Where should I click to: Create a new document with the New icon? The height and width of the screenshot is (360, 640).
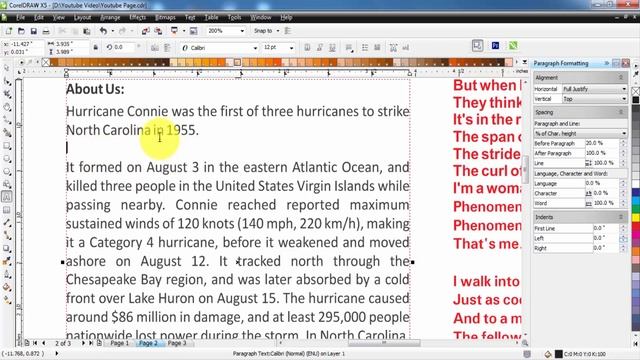tap(9, 31)
